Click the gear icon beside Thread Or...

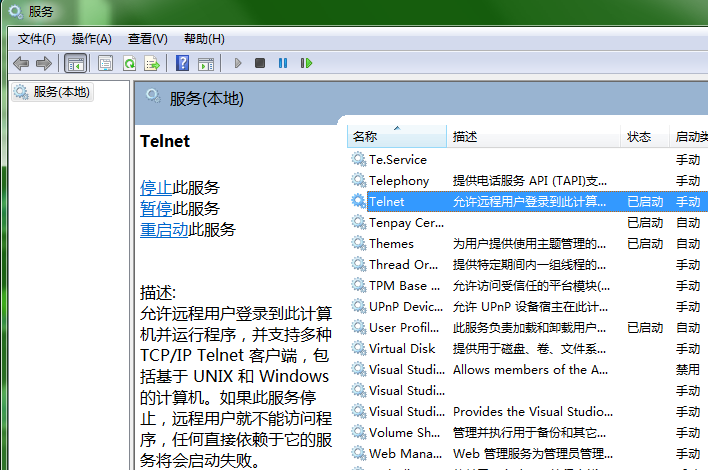(359, 265)
